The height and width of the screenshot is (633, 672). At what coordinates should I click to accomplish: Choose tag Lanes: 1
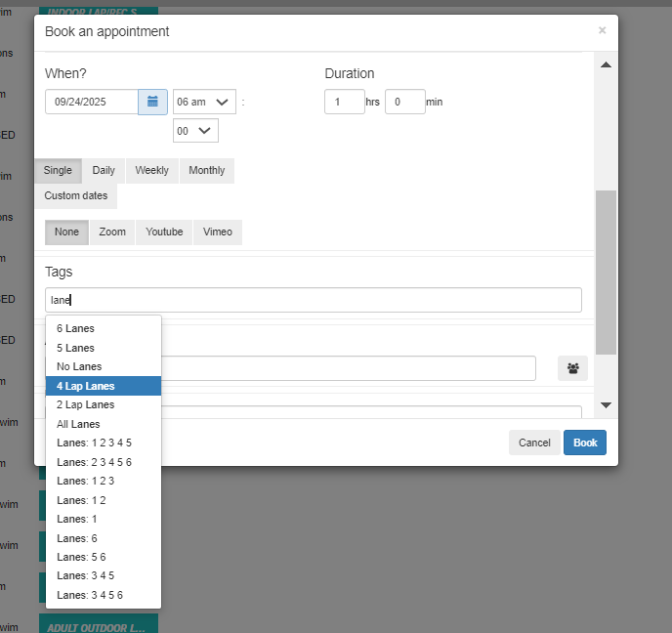[x=104, y=520]
